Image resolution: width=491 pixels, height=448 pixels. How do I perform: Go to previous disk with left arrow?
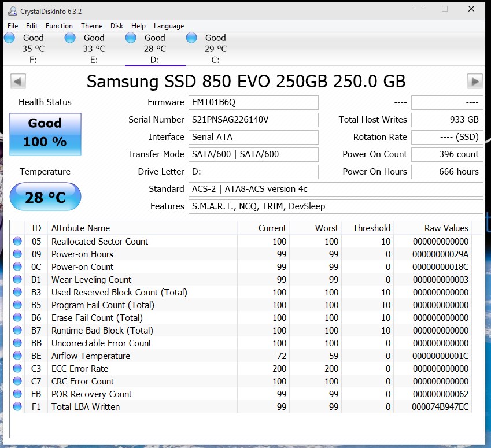[x=18, y=82]
